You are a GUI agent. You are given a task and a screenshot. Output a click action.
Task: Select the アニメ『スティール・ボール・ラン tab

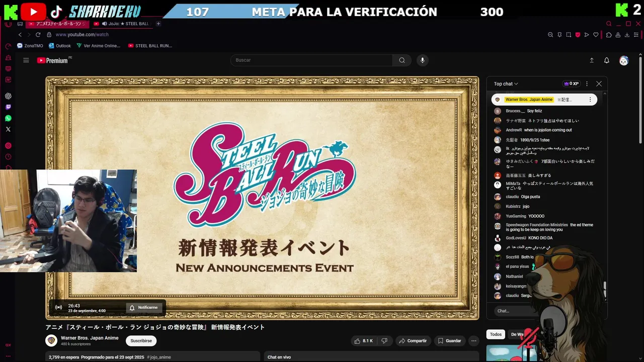[57, 24]
